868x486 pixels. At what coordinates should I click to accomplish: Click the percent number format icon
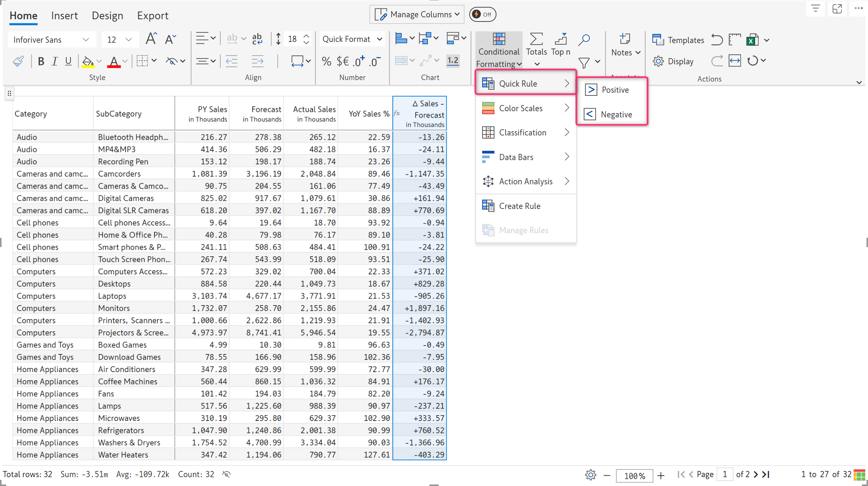point(326,61)
